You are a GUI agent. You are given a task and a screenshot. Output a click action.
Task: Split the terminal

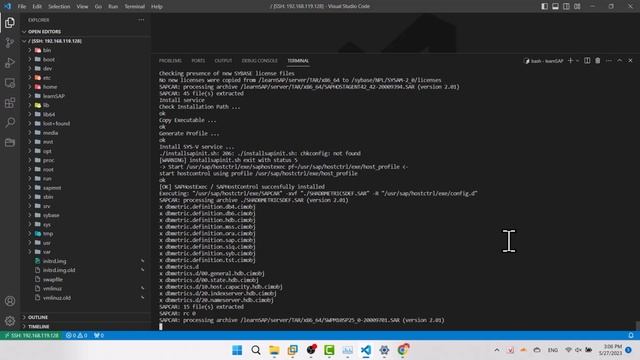click(587, 60)
